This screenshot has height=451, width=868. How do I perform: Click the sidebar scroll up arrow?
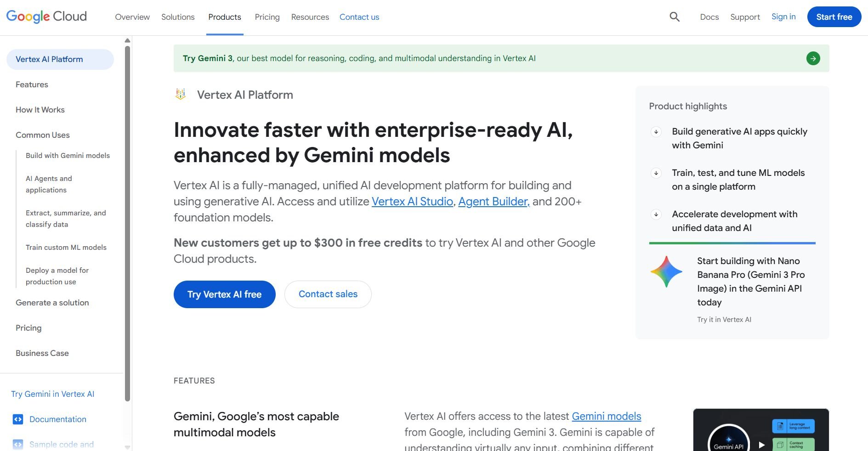coord(127,41)
